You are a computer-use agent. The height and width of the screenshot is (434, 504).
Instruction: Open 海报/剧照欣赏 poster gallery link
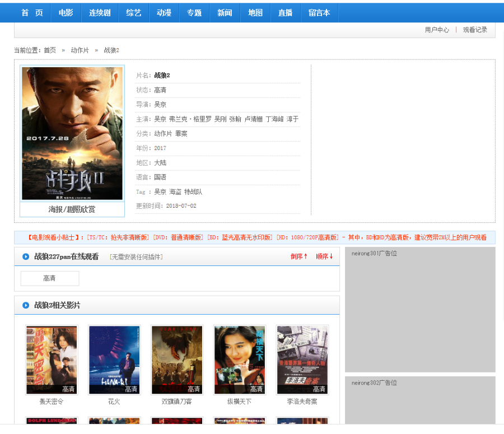point(72,209)
